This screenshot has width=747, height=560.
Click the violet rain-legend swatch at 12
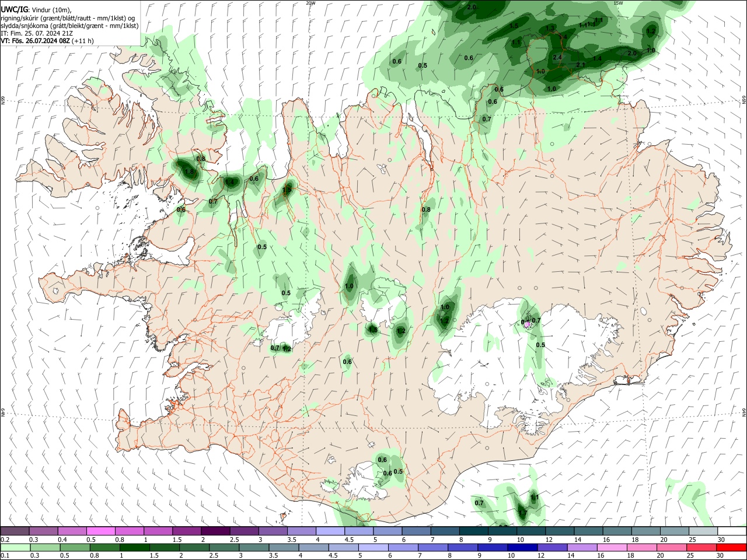551,548
